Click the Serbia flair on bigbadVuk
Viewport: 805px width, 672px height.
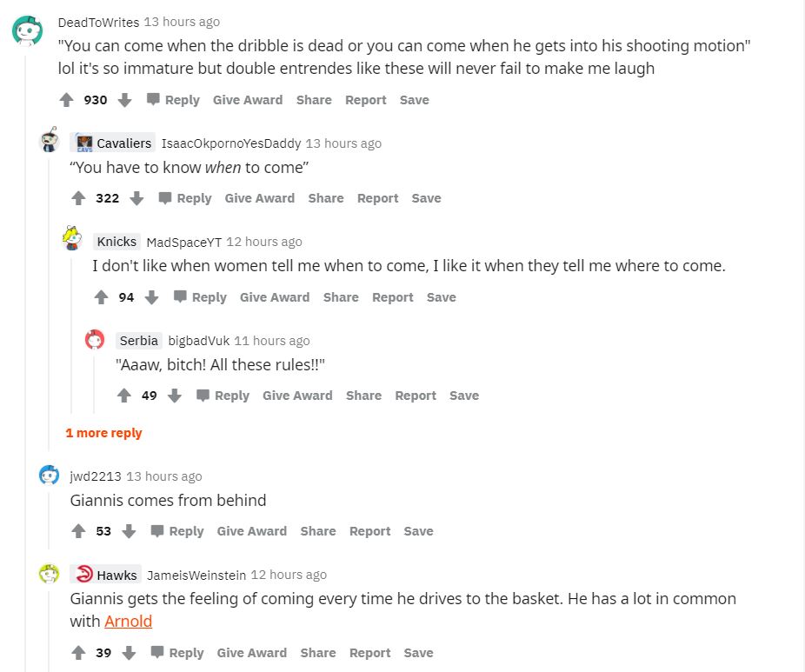pos(139,341)
